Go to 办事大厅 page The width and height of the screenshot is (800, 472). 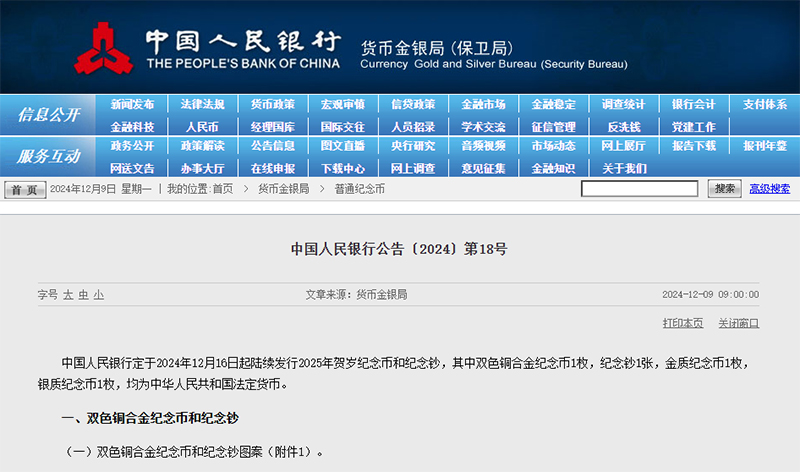coord(203,168)
